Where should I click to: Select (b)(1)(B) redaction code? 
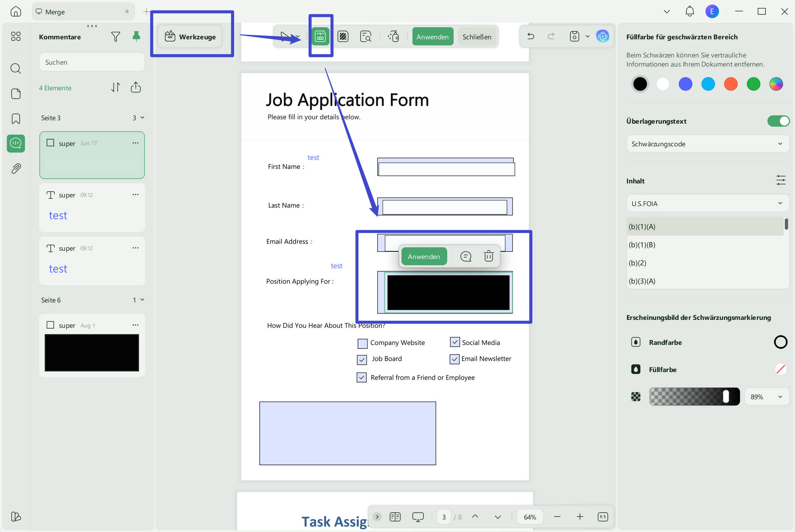click(705, 245)
